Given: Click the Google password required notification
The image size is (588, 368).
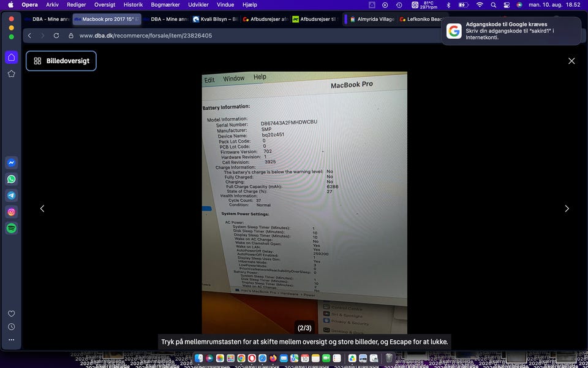Looking at the screenshot, I should [x=511, y=31].
